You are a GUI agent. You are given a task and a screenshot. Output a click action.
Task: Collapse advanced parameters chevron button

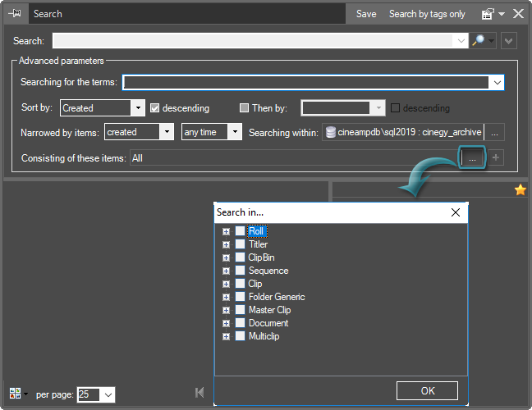[x=508, y=41]
